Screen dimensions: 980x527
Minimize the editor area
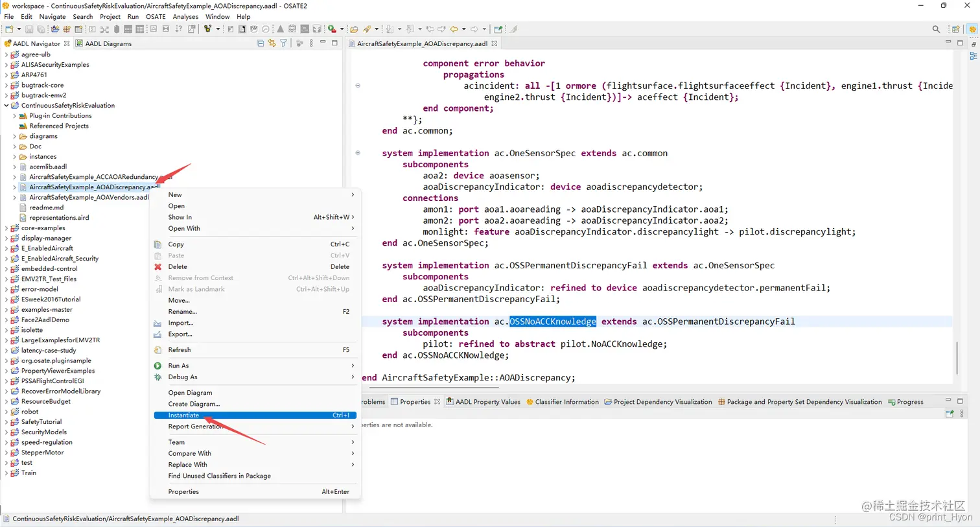[x=948, y=43]
